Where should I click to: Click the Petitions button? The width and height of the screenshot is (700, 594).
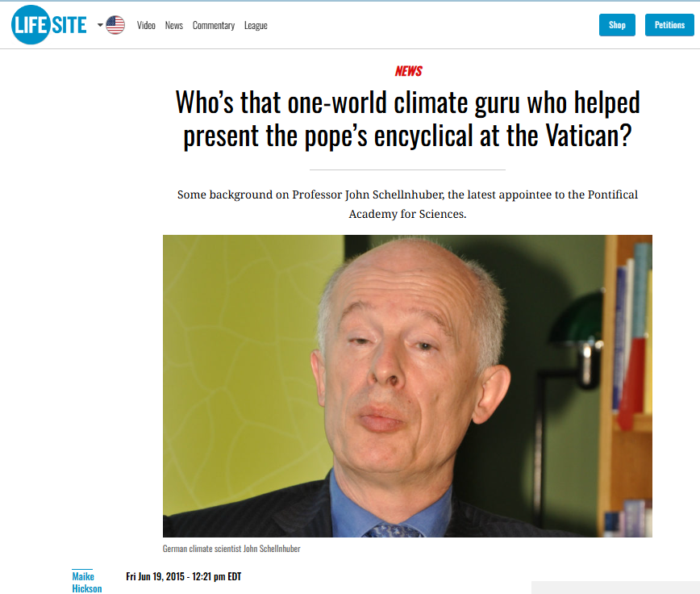click(669, 25)
